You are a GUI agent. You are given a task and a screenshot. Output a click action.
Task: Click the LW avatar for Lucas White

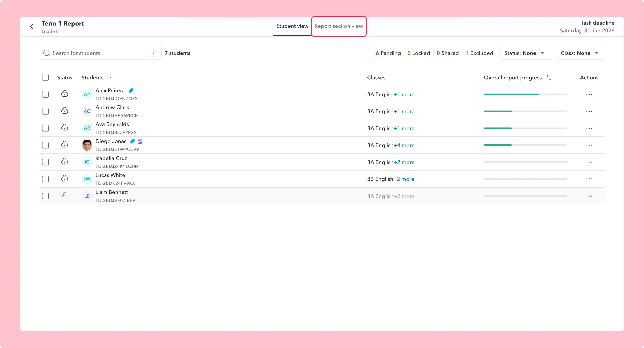tap(87, 179)
